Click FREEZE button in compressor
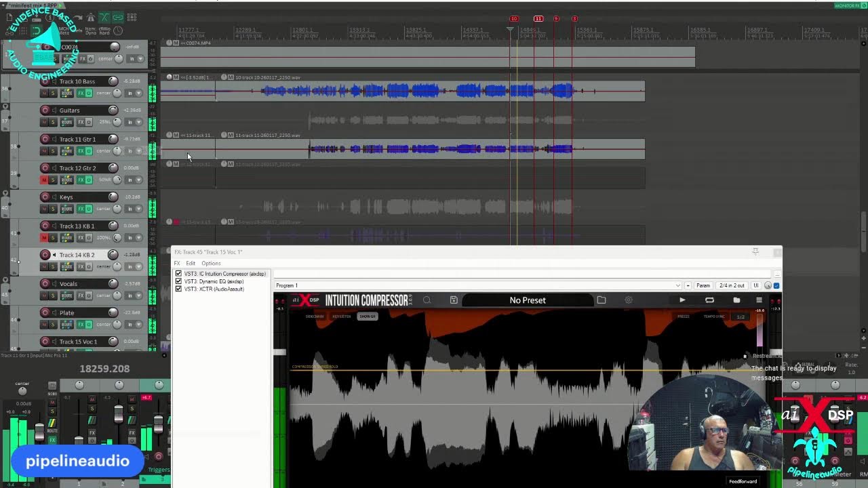 (683, 317)
